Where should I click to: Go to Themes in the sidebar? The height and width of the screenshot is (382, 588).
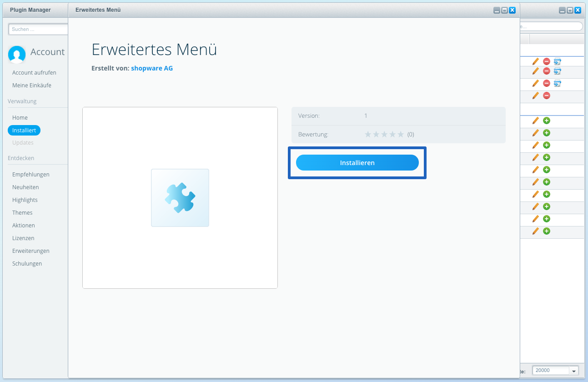22,213
